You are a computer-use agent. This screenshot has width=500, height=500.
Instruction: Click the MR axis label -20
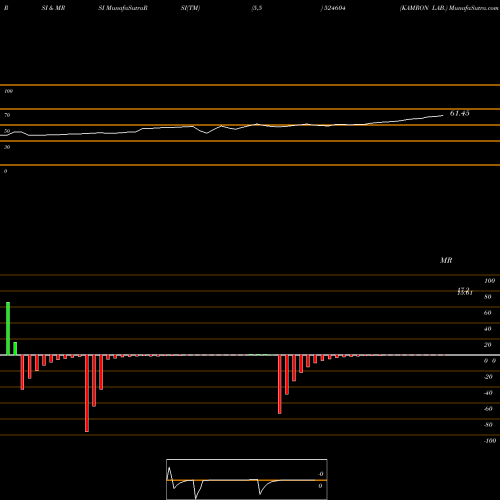coord(488,377)
